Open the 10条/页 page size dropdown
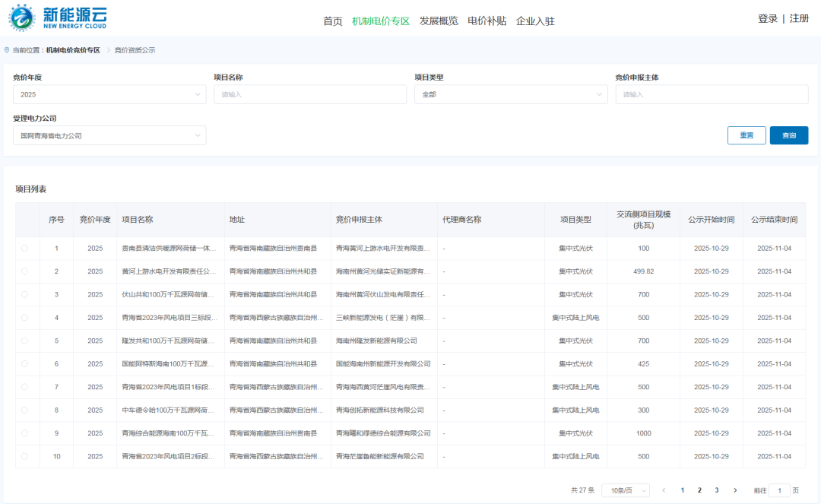 point(625,490)
